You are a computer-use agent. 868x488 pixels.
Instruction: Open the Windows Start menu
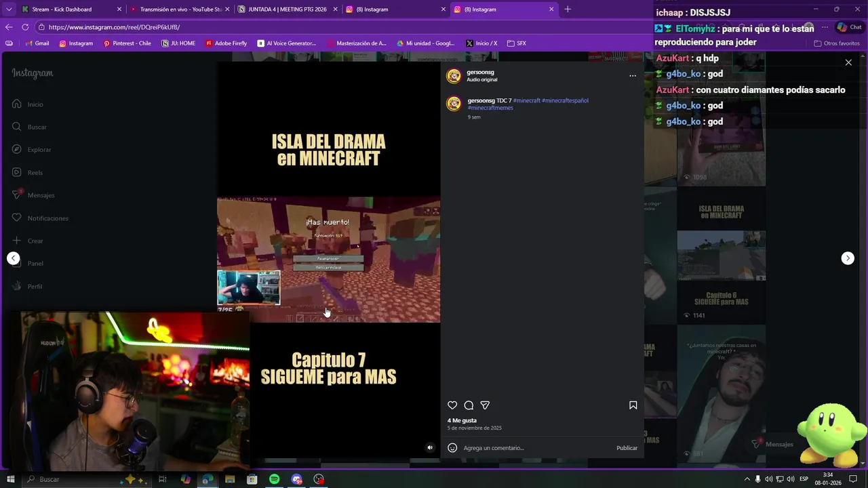click(10, 479)
